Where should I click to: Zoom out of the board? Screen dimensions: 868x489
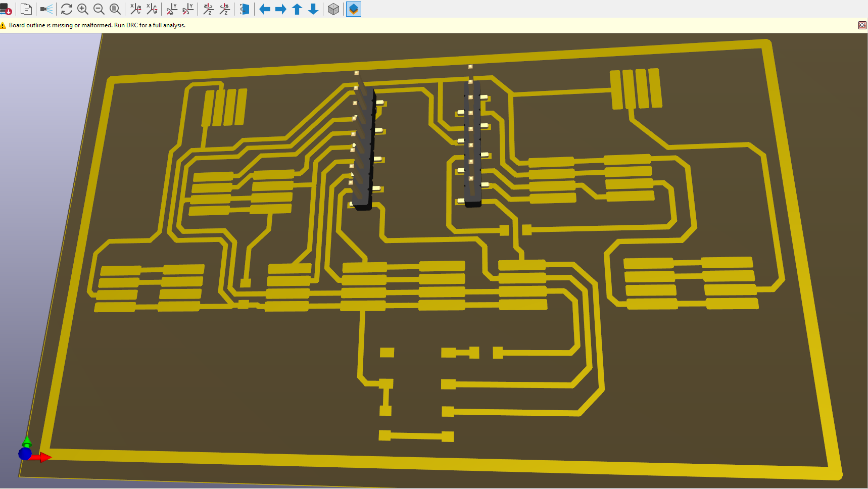pos(99,9)
